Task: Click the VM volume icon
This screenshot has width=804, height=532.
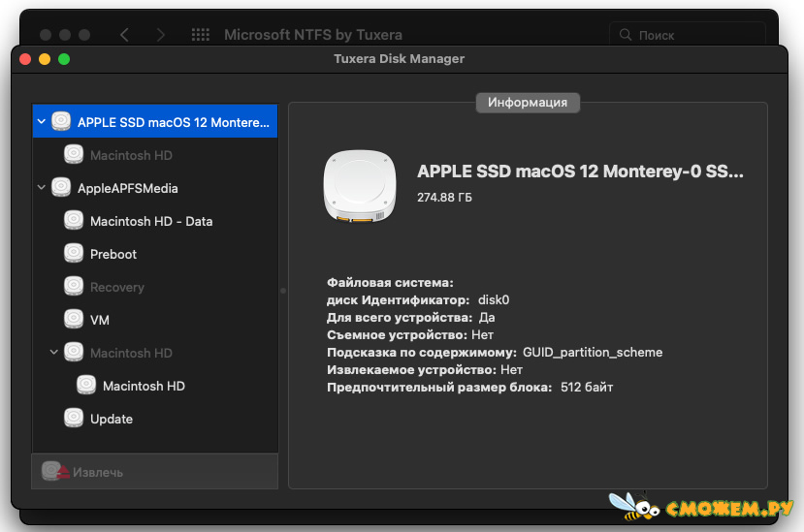Action: 74,320
